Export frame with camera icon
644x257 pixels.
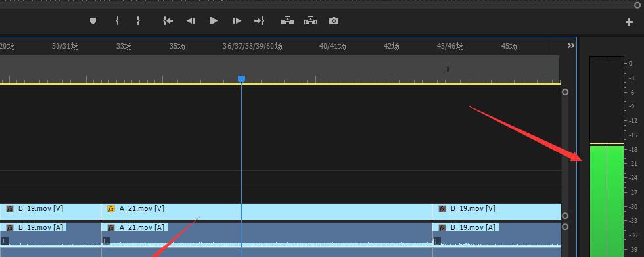[334, 21]
